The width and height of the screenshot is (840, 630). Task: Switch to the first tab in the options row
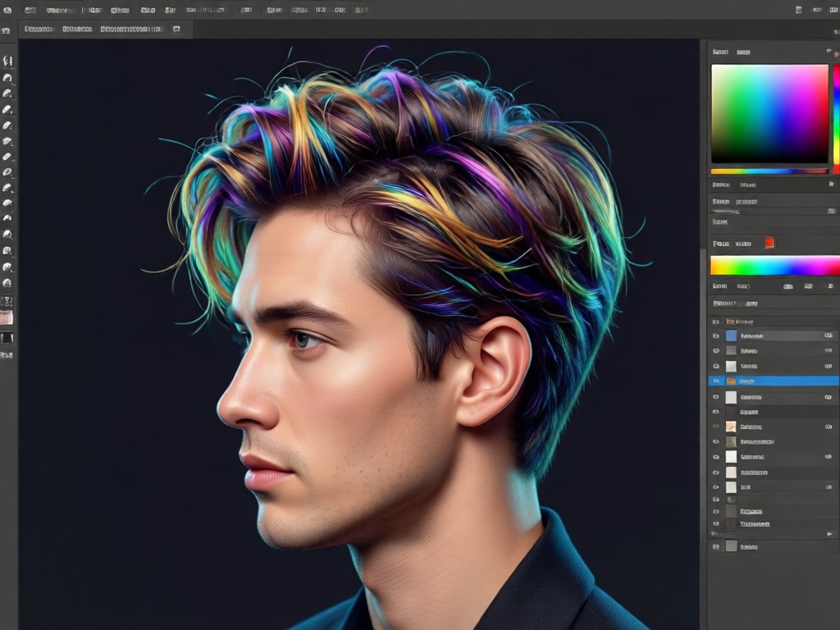39,29
